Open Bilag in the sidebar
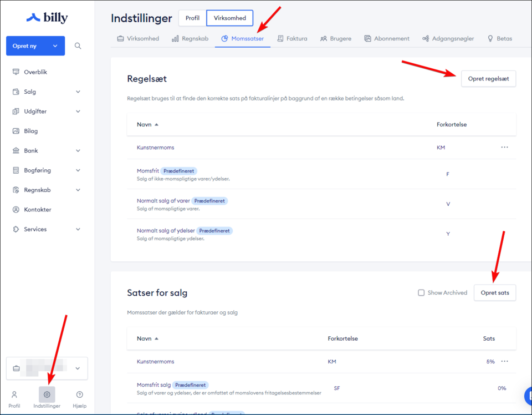 click(x=30, y=131)
